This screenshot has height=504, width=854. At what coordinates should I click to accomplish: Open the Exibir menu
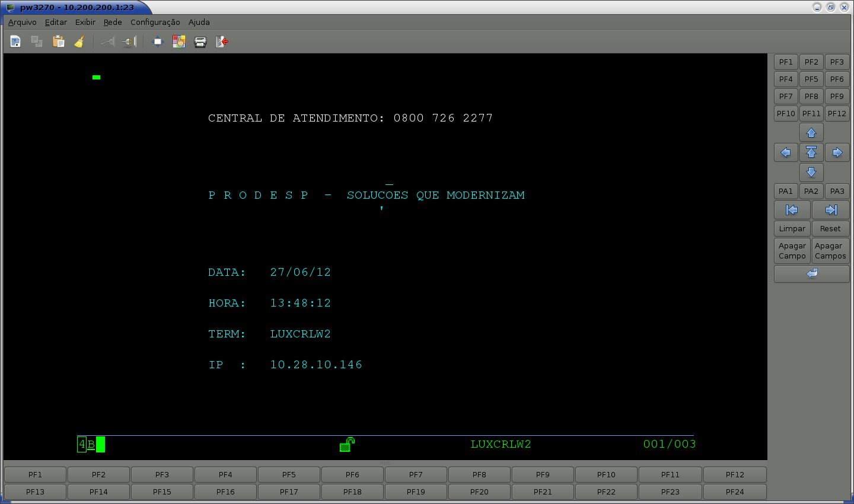coord(85,22)
